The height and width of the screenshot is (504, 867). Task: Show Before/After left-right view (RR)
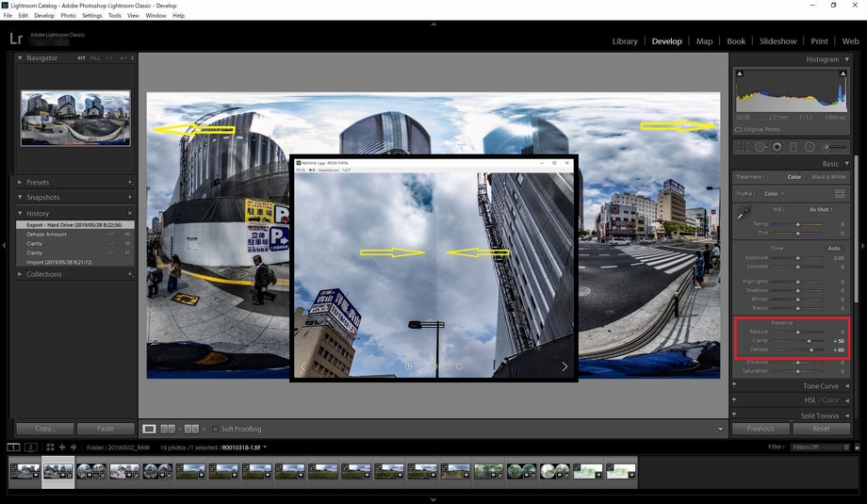[168, 429]
